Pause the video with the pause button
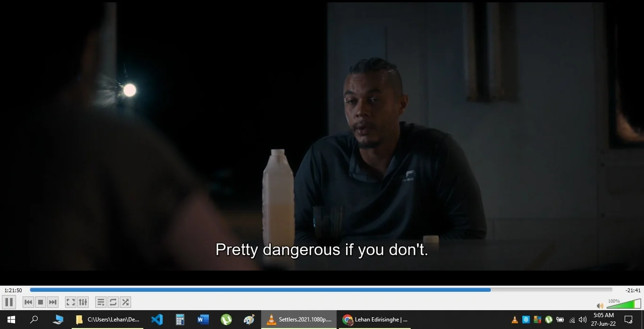The width and height of the screenshot is (644, 329). [9, 302]
